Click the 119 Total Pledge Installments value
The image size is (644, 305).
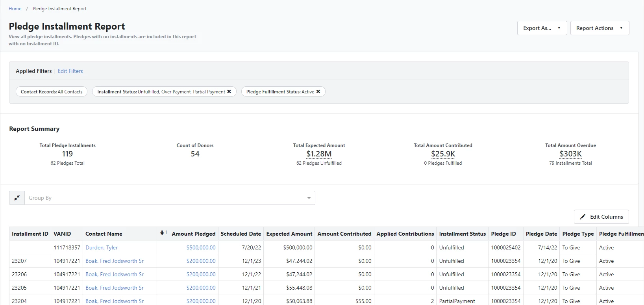67,154
